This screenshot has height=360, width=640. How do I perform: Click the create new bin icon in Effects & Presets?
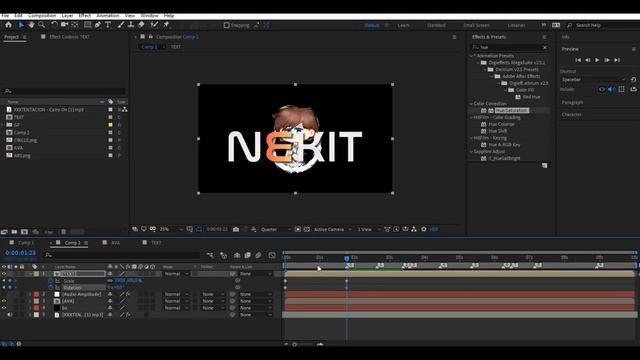coord(544,165)
